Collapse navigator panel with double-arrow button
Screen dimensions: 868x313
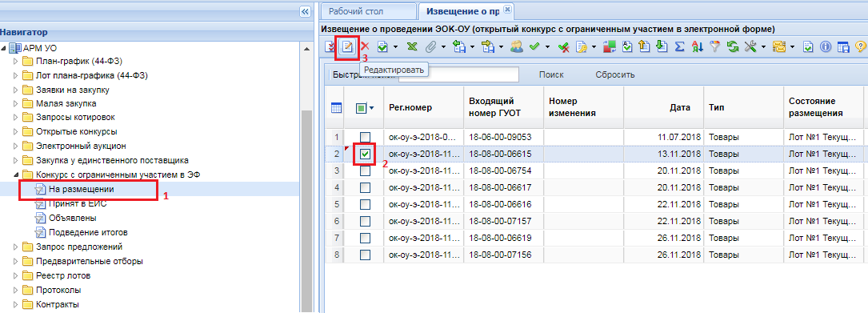point(305,12)
